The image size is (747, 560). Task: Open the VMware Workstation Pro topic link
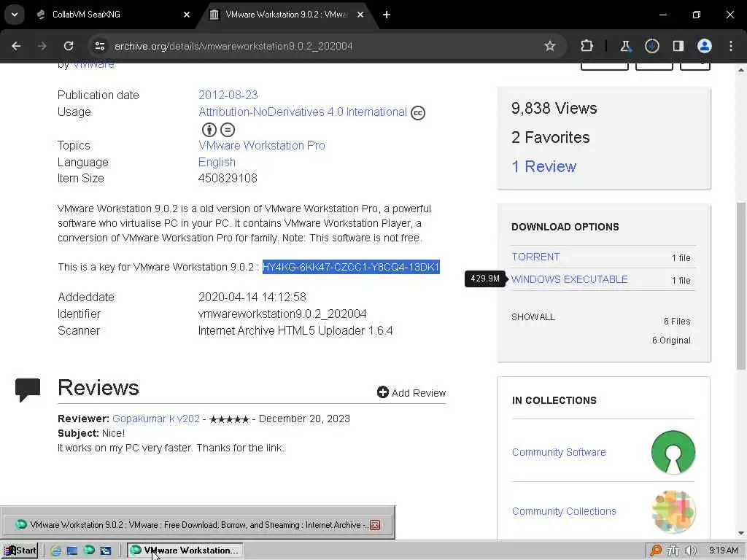(x=262, y=145)
